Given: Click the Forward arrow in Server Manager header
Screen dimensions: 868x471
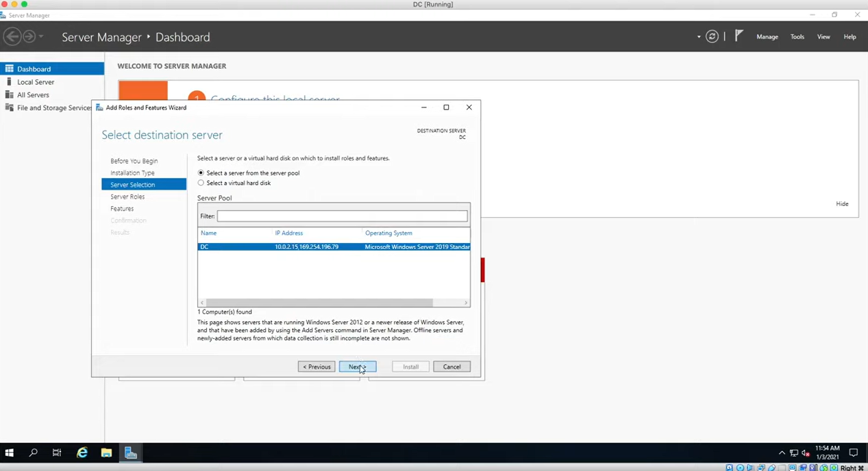Looking at the screenshot, I should (29, 36).
